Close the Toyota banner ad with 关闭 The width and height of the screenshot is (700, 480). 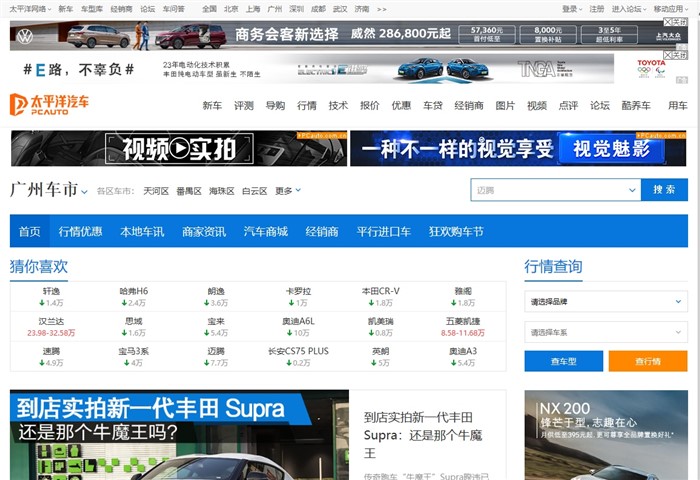(675, 55)
